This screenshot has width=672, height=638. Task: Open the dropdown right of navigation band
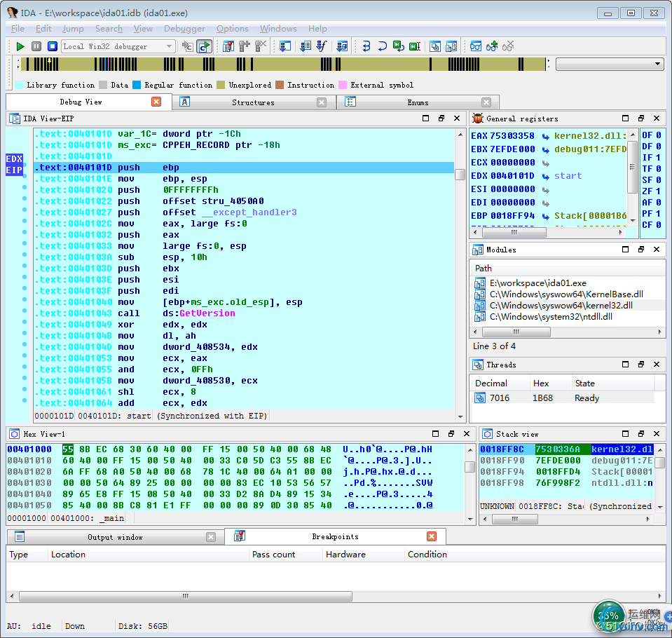point(658,64)
